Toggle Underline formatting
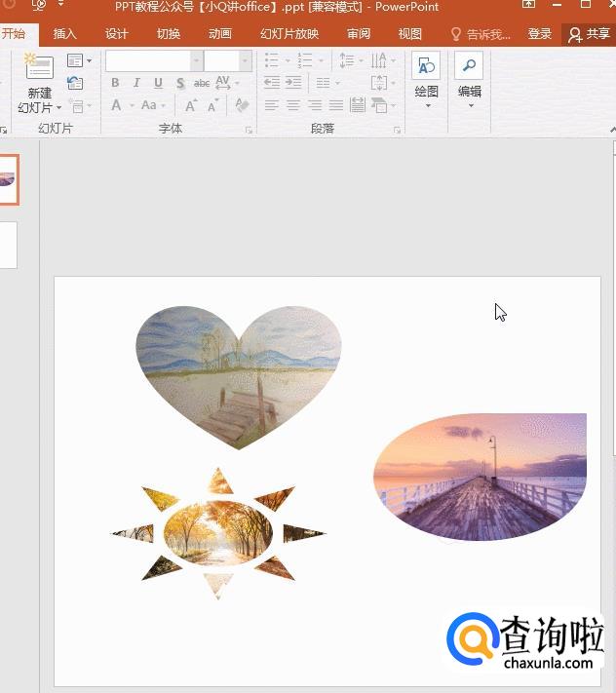616x693 pixels. (x=158, y=83)
